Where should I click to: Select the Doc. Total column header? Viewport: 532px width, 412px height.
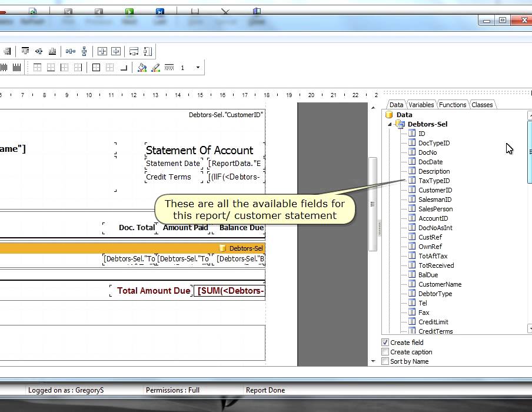(130, 228)
